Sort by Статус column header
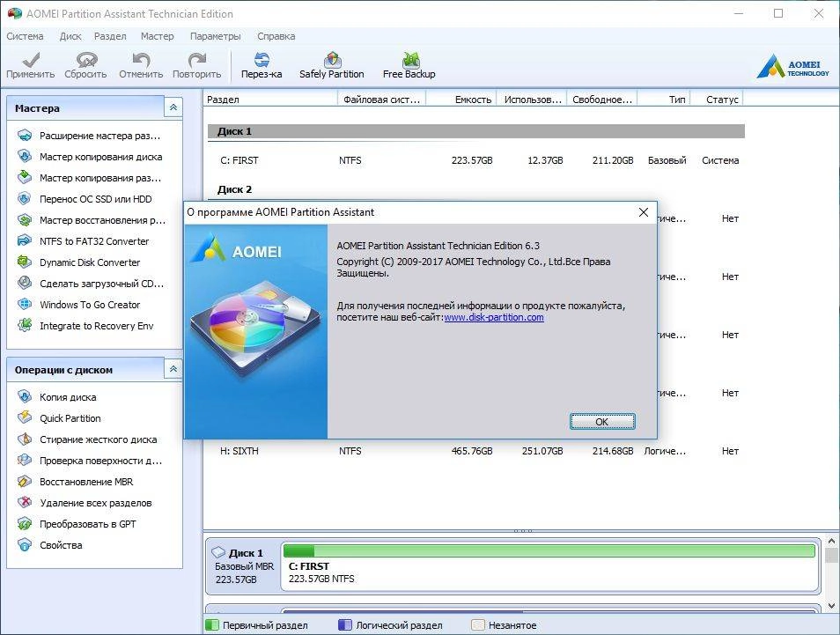Viewport: 840px width, 635px height. 716,100
